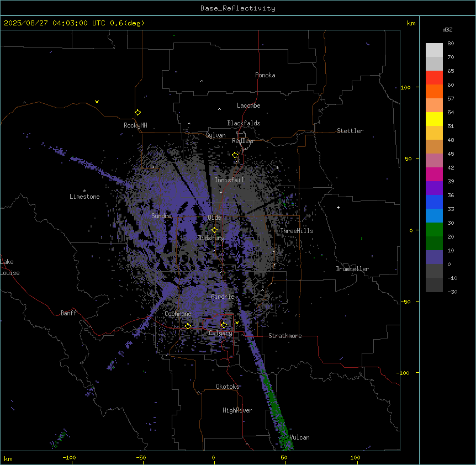The width and height of the screenshot is (476, 465).
Task: Click the light blue 33 dBZ legend swatch
Action: tap(434, 215)
